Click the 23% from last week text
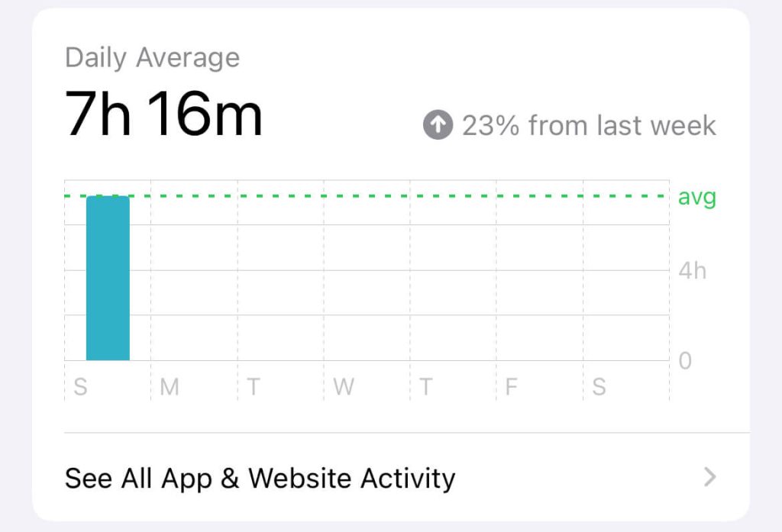This screenshot has width=782, height=532. pos(589,125)
